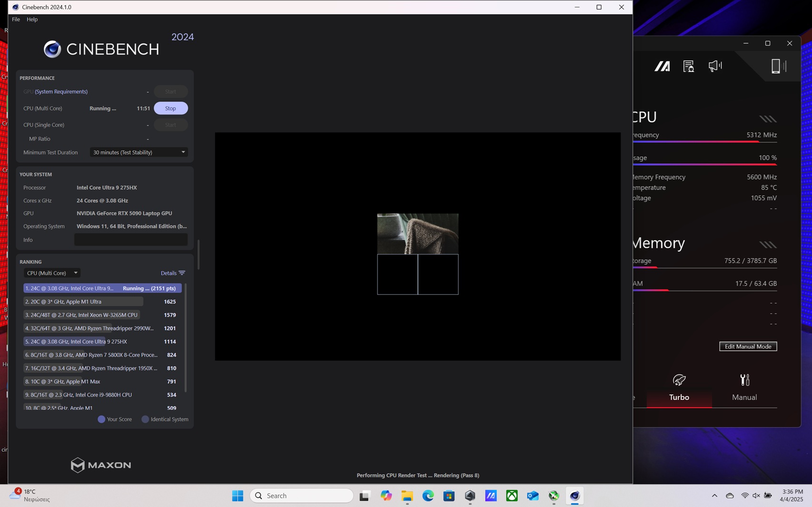Show hidden system tray icons

point(714,496)
